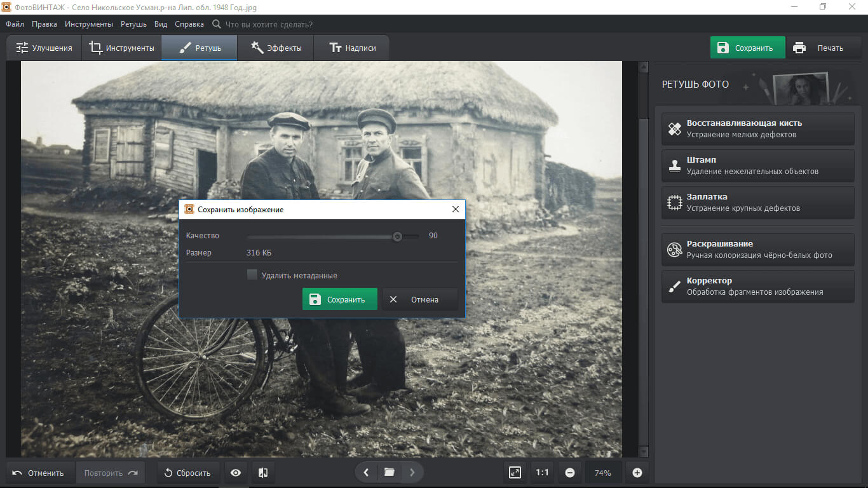Click the zoom in plus icon
Screen dimensions: 868x488
(637, 473)
